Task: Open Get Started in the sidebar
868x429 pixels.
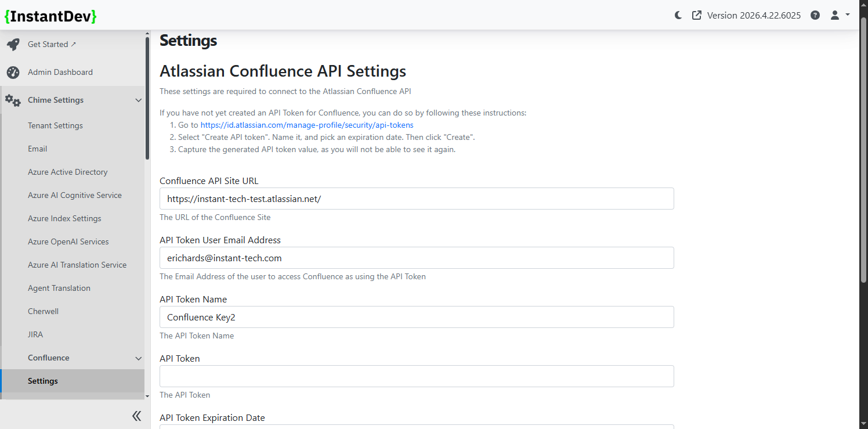Action: click(52, 44)
